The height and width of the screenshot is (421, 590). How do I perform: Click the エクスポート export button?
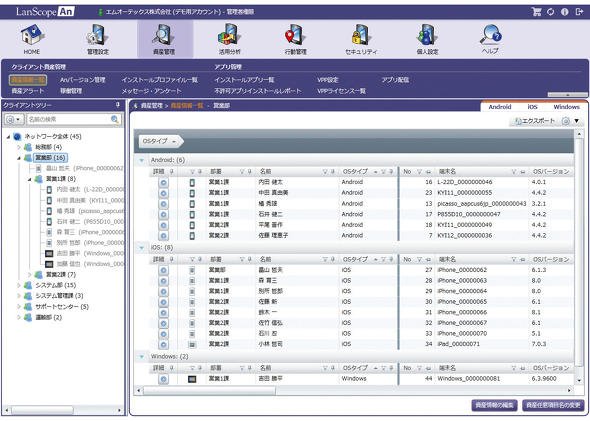(x=534, y=121)
